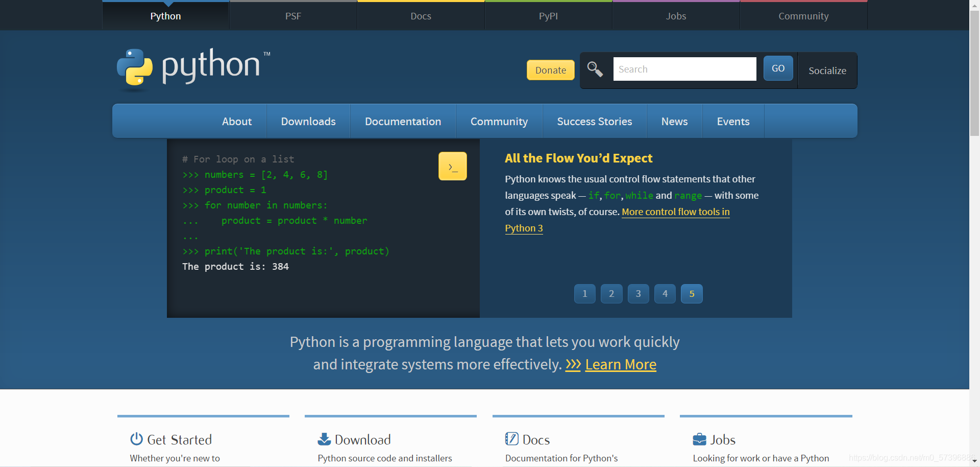Open the Events navigation menu
This screenshot has height=467, width=980.
(733, 122)
